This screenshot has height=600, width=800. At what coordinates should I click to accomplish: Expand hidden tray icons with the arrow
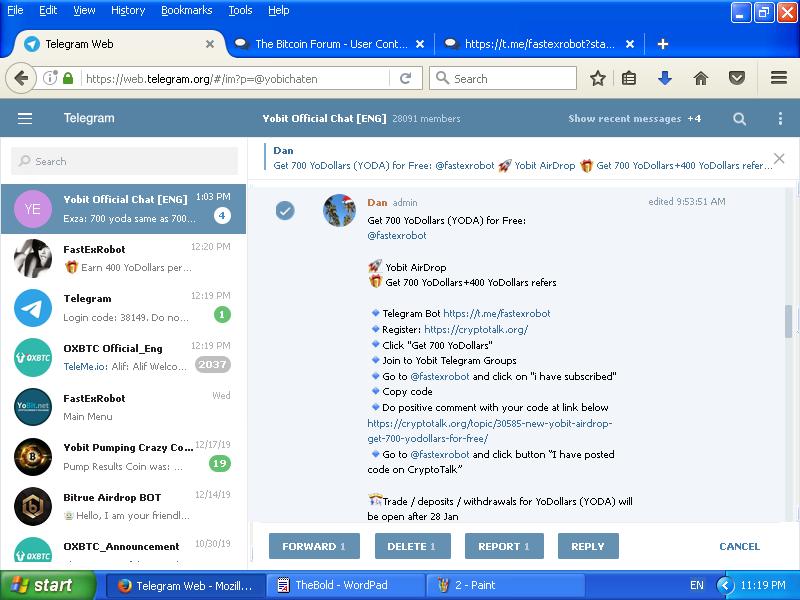pos(725,585)
